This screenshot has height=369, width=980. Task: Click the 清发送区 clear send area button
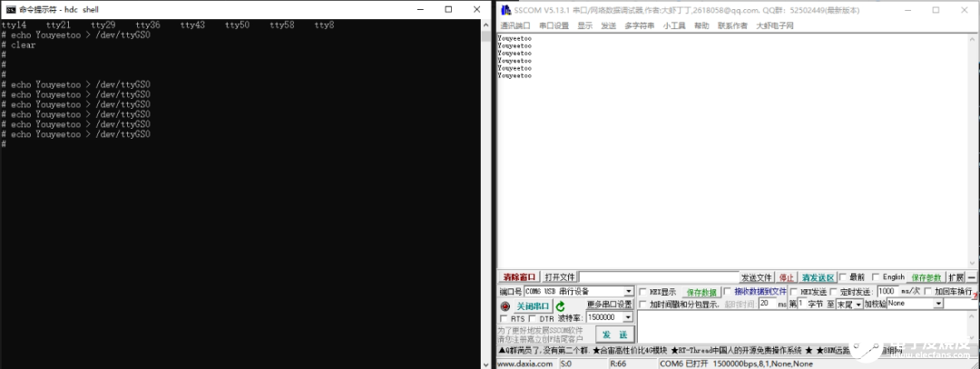(x=818, y=277)
